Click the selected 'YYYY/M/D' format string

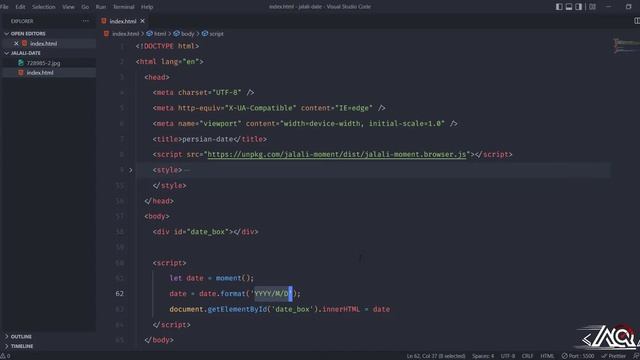coord(271,293)
